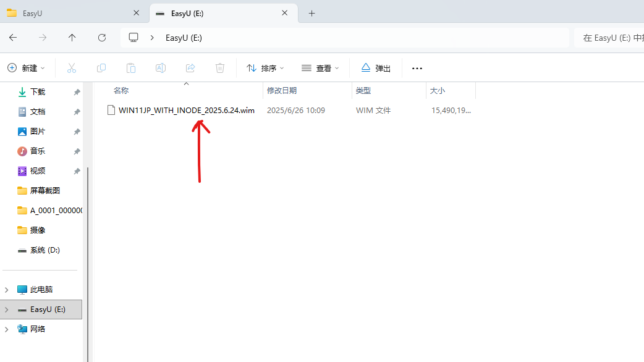The width and height of the screenshot is (644, 362).
Task: Open a new File Explorer tab
Action: pos(311,13)
